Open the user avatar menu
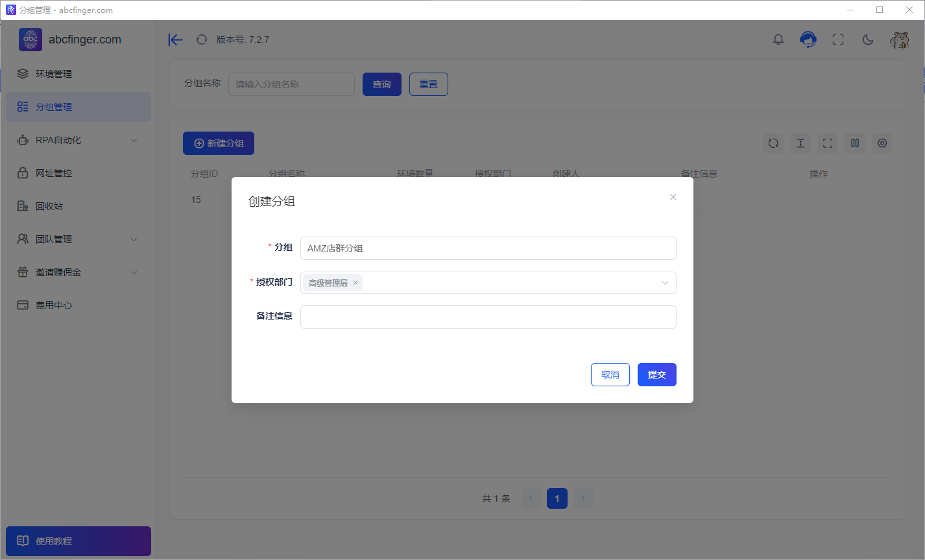 pos(899,40)
